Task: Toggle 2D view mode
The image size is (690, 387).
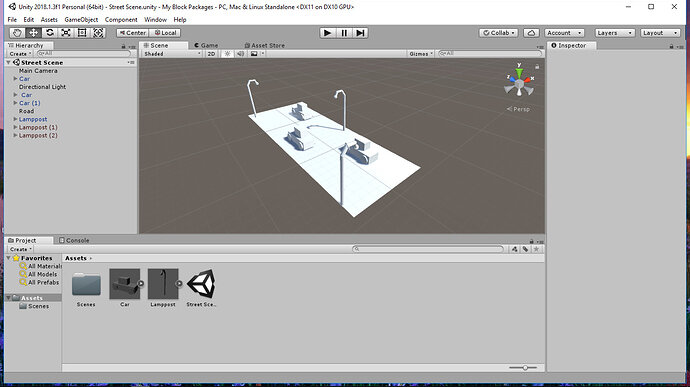Action: [x=211, y=54]
